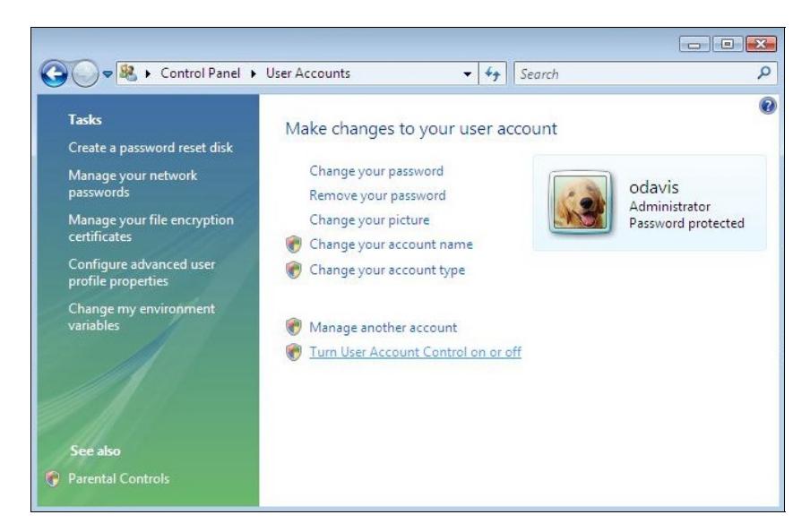Viewport: 810px width, 532px height.
Task: Click the Password protected label
Action: click(686, 223)
